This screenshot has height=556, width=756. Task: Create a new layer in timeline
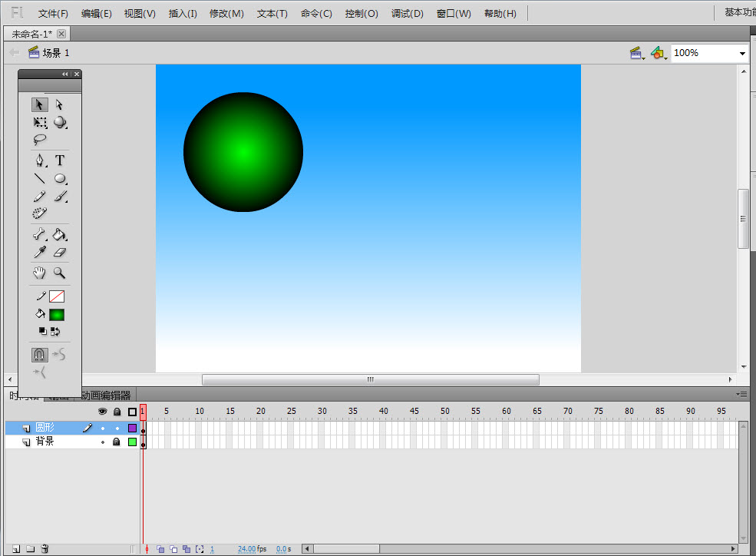pyautogui.click(x=16, y=549)
